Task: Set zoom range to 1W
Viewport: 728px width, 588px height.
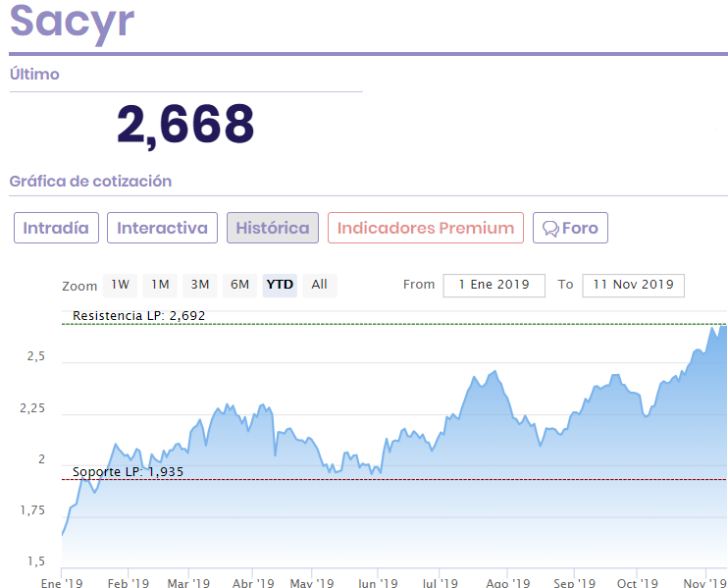Action: pyautogui.click(x=120, y=285)
